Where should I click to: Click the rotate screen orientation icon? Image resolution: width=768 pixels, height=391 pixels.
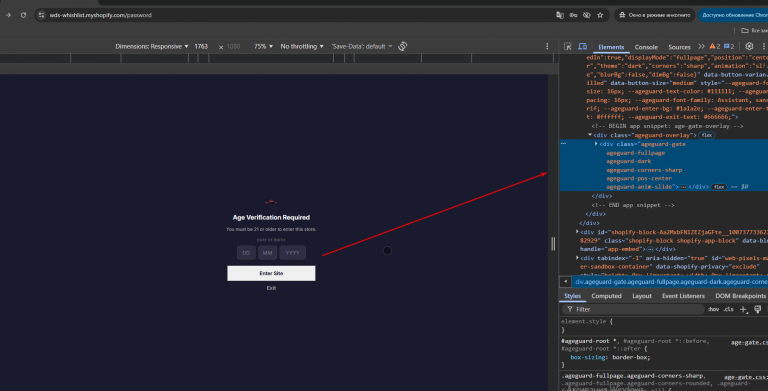click(403, 46)
